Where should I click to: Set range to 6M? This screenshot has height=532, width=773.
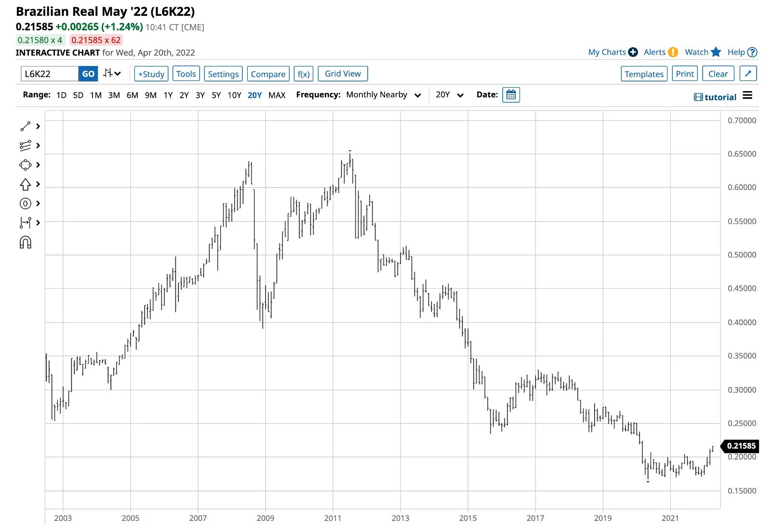coord(133,95)
